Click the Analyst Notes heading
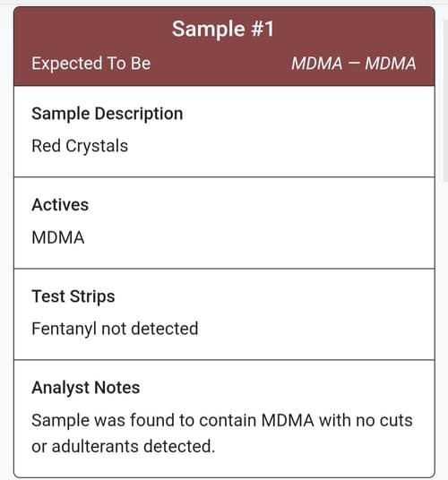The width and height of the screenshot is (448, 480). tap(86, 388)
